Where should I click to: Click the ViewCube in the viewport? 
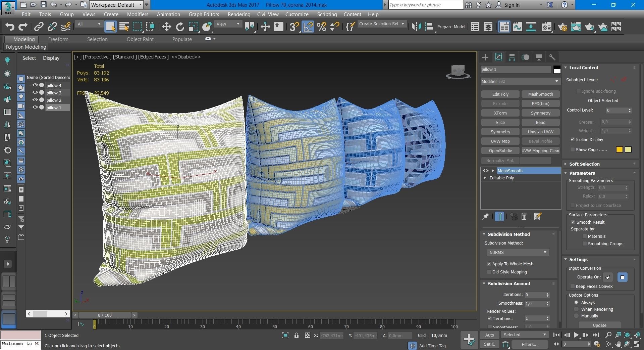458,72
